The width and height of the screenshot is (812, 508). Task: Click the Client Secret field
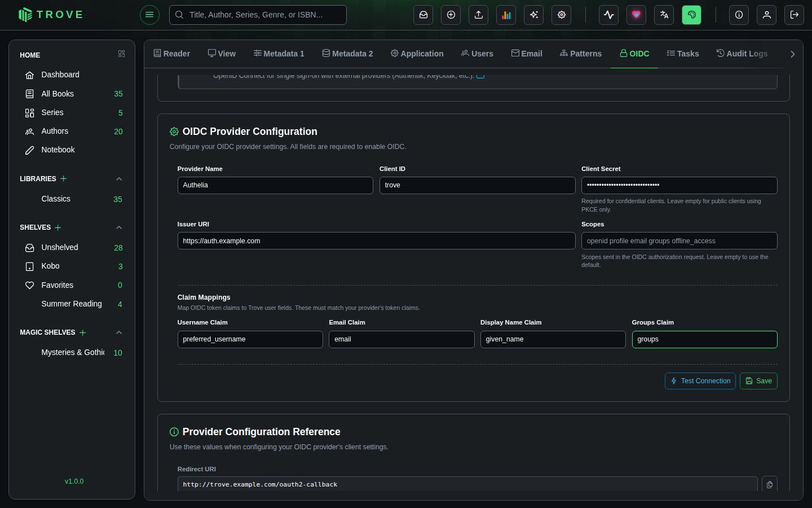pos(679,185)
